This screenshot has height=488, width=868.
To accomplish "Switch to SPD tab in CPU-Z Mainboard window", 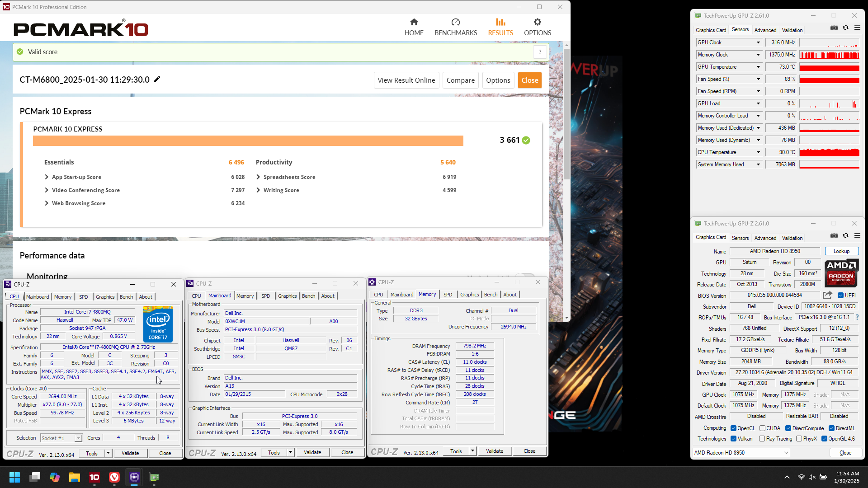I will tap(266, 296).
